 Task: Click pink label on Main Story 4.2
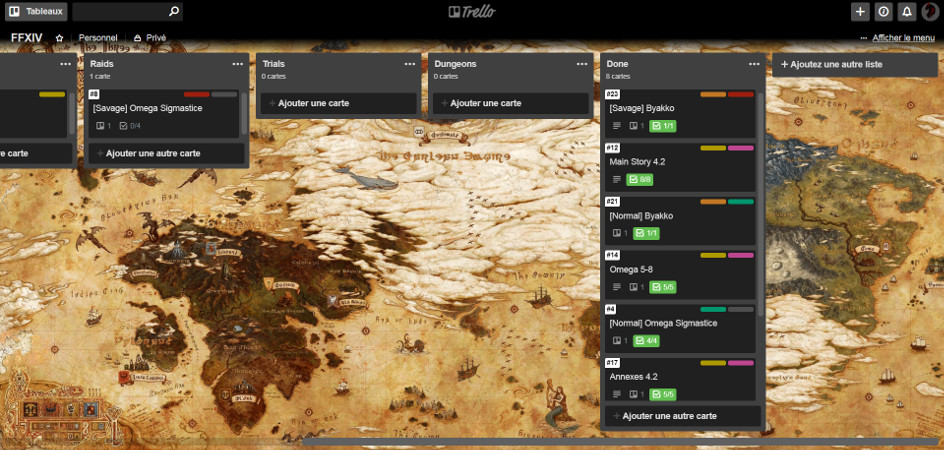(x=741, y=148)
